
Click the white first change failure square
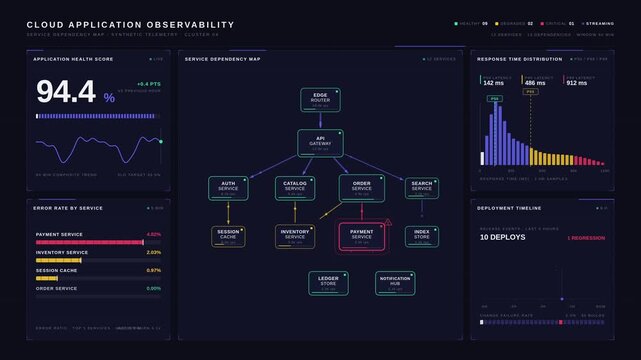[482, 322]
